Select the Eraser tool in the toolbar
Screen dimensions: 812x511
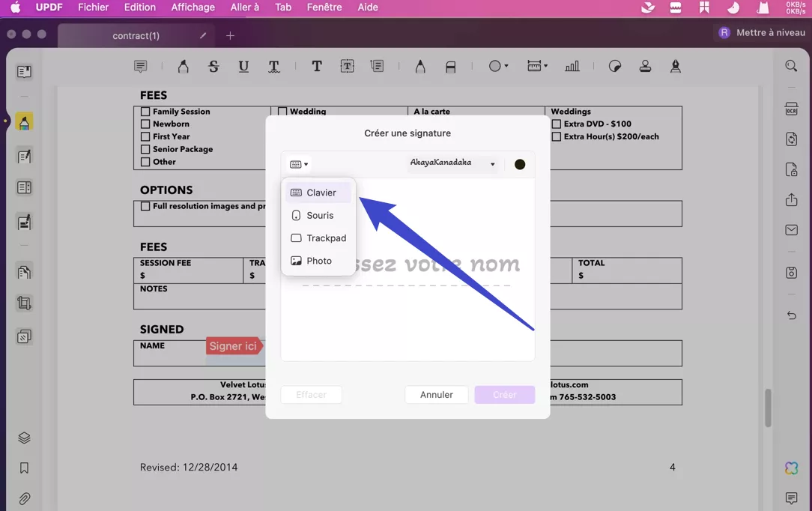click(450, 66)
